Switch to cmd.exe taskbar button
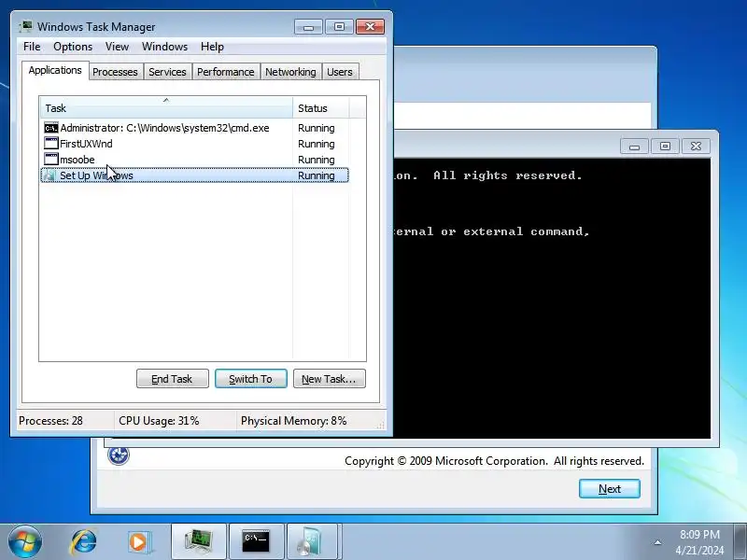 coord(256,542)
